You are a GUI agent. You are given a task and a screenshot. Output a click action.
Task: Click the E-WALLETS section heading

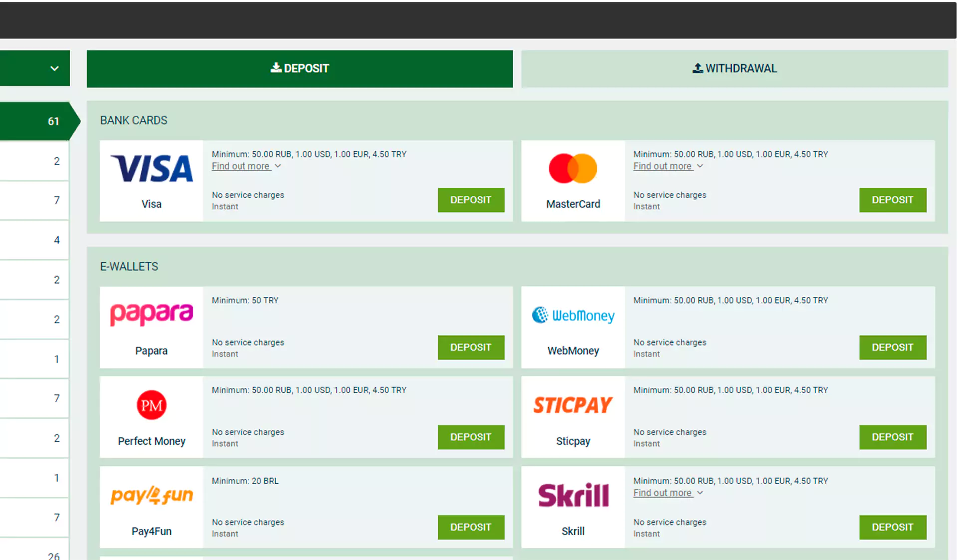point(129,266)
